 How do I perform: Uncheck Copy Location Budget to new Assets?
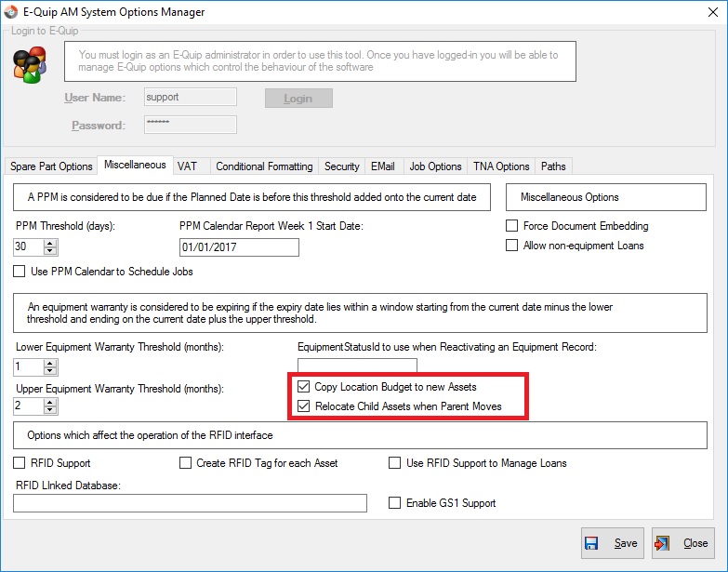coord(304,386)
